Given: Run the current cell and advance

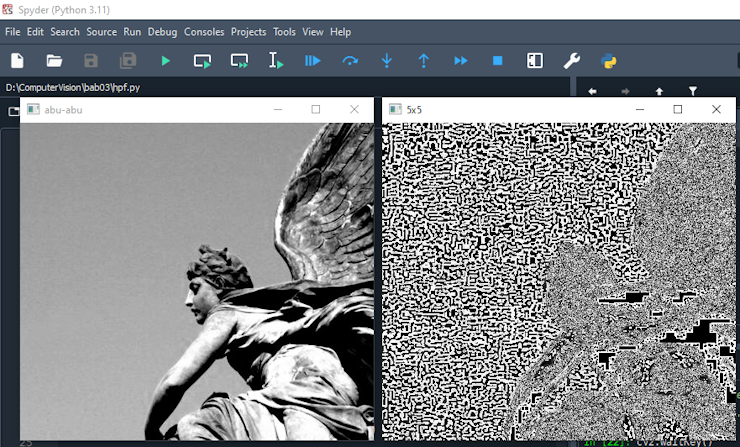Looking at the screenshot, I should point(239,61).
